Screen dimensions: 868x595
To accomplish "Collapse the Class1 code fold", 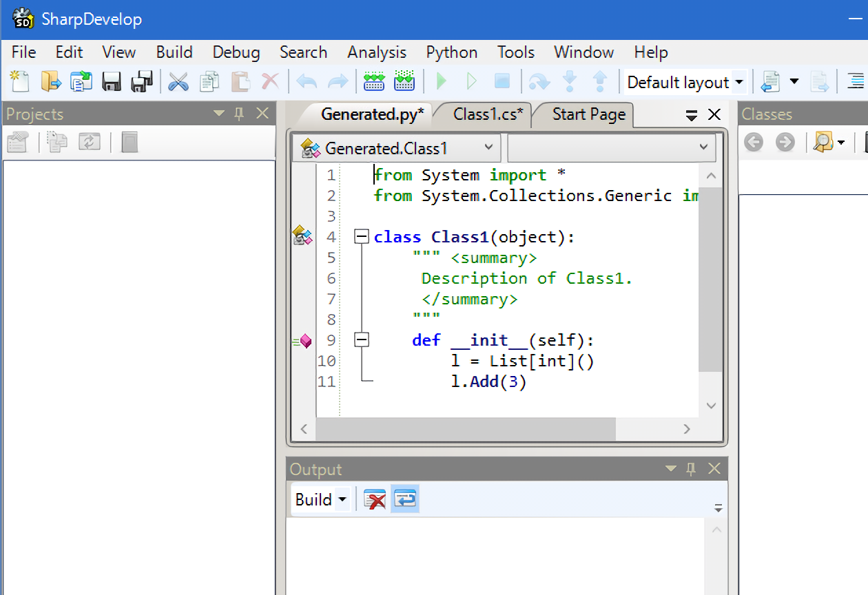I will [362, 237].
